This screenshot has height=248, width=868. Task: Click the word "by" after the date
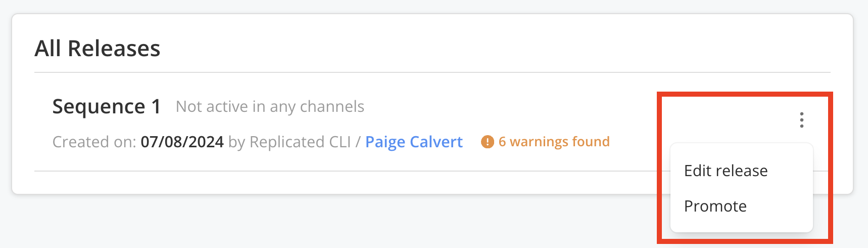tap(236, 142)
